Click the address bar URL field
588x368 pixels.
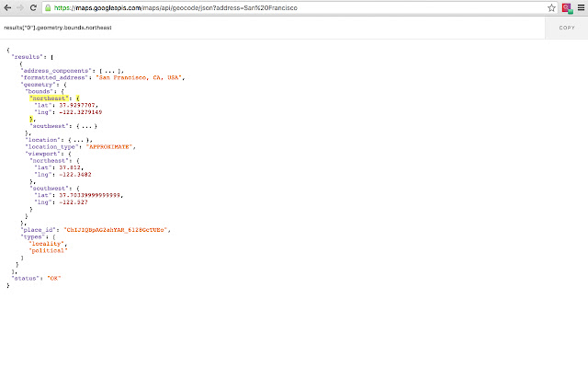298,8
